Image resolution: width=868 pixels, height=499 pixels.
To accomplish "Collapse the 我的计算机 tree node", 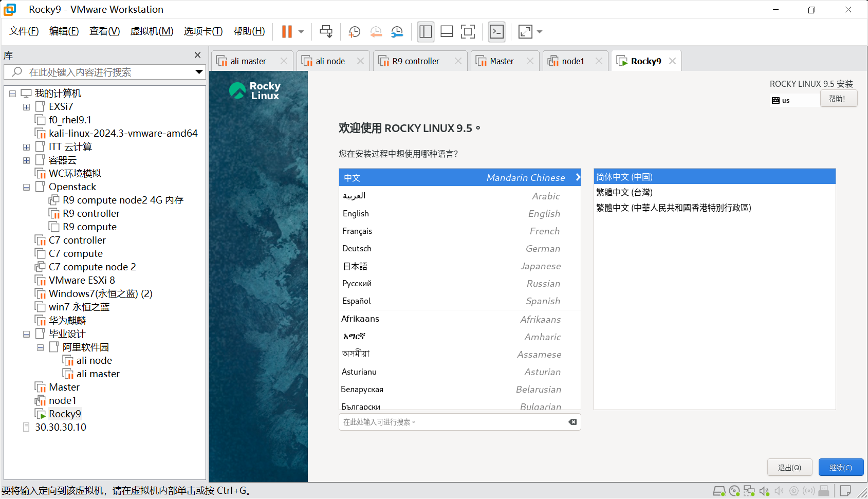I will coord(12,94).
